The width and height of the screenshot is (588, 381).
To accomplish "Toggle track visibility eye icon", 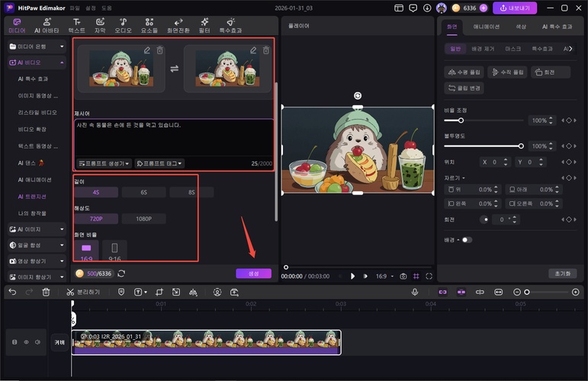I will point(26,342).
